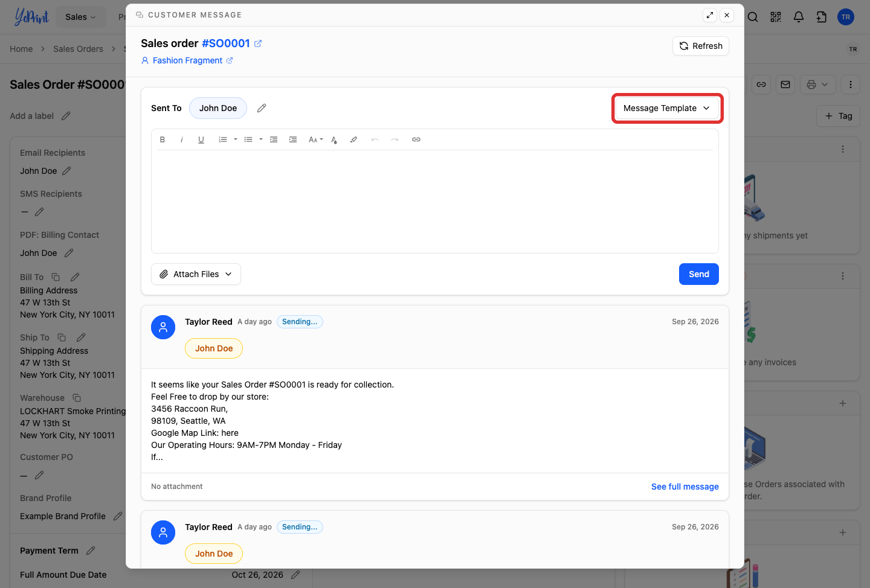Image resolution: width=870 pixels, height=588 pixels.
Task: Add a Tag to the sales order
Action: tap(839, 116)
